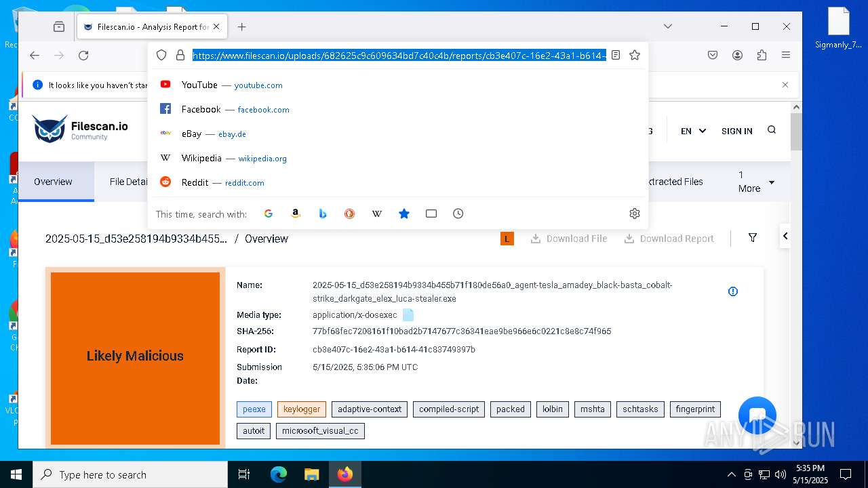Toggle reader view icon in address bar
This screenshot has width=868, height=488.
(x=616, y=56)
